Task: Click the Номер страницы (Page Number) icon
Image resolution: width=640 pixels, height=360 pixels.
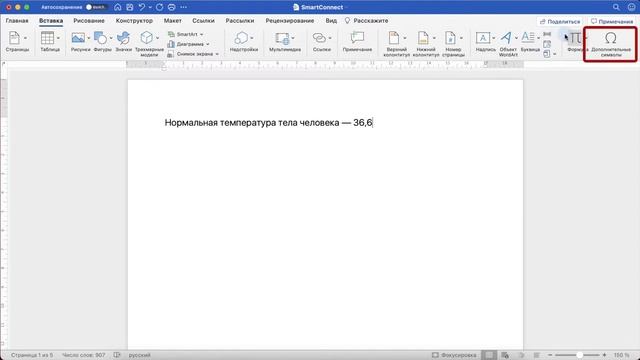Action: tap(450, 38)
